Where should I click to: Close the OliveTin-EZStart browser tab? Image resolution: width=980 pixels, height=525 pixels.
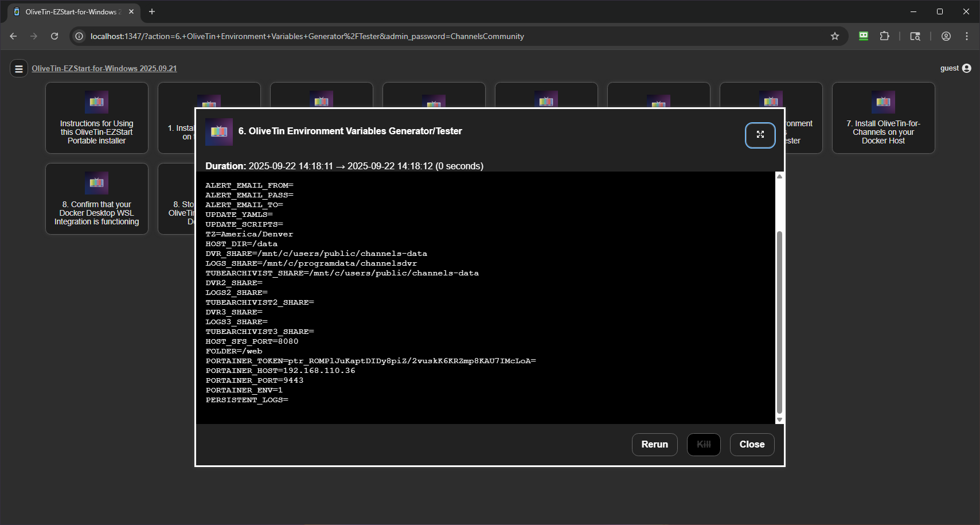131,11
